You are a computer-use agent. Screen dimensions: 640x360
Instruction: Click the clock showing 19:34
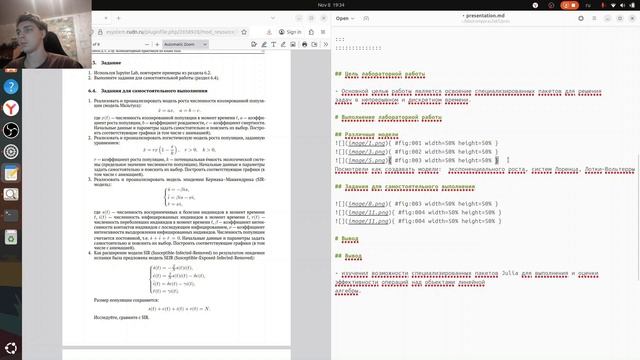[x=331, y=5]
